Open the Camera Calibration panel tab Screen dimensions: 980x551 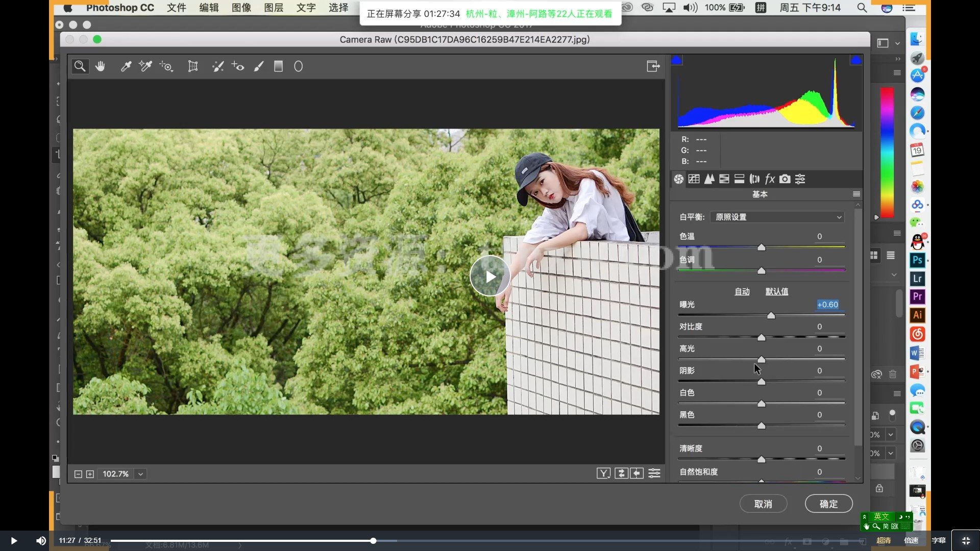(x=785, y=179)
